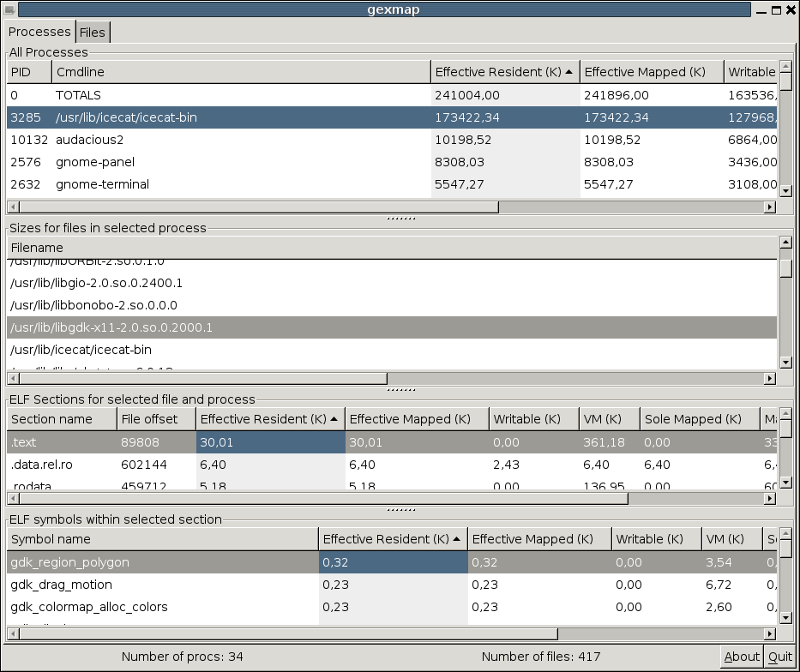800x672 pixels.
Task: Click right arrow of ELF sections horizontal scrollbar
Action: click(x=770, y=498)
